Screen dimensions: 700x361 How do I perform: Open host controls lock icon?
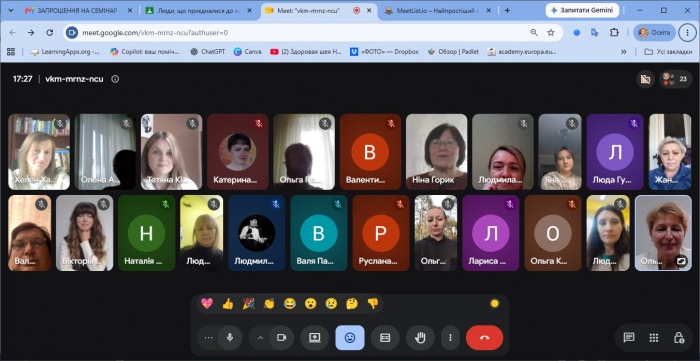[679, 337]
